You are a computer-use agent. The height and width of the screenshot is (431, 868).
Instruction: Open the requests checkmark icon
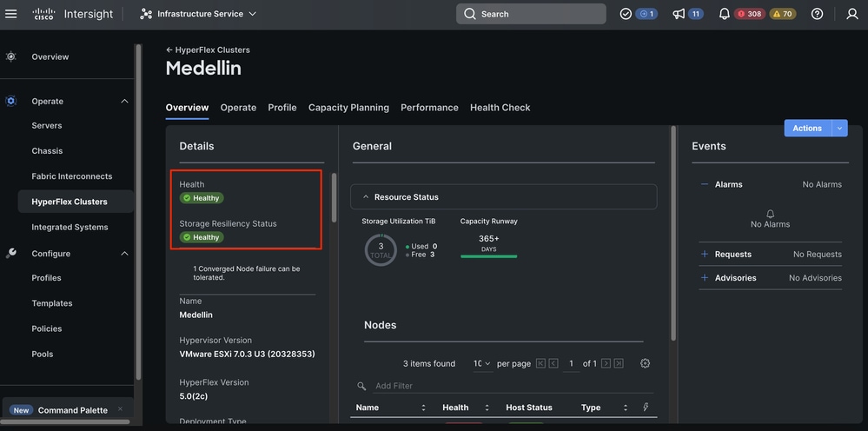tap(626, 14)
